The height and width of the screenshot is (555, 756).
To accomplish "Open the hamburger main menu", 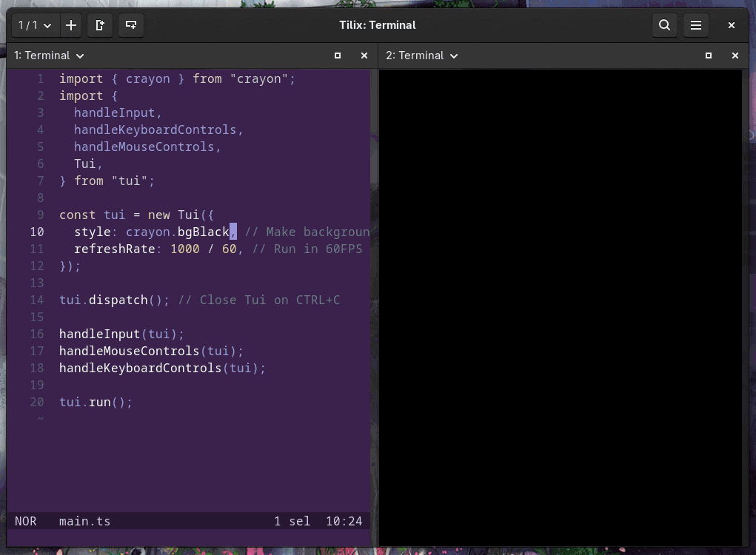I will tap(696, 25).
